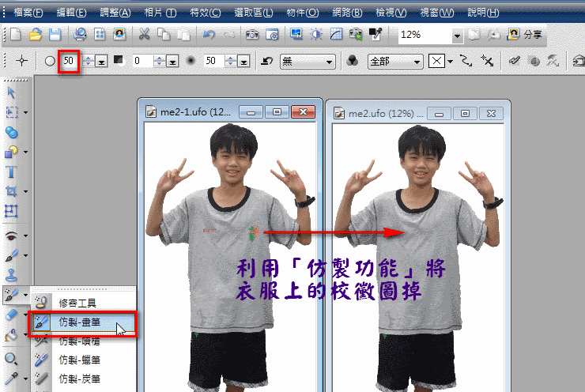Open the slider dropdown beside the soft edge value

tap(243, 61)
